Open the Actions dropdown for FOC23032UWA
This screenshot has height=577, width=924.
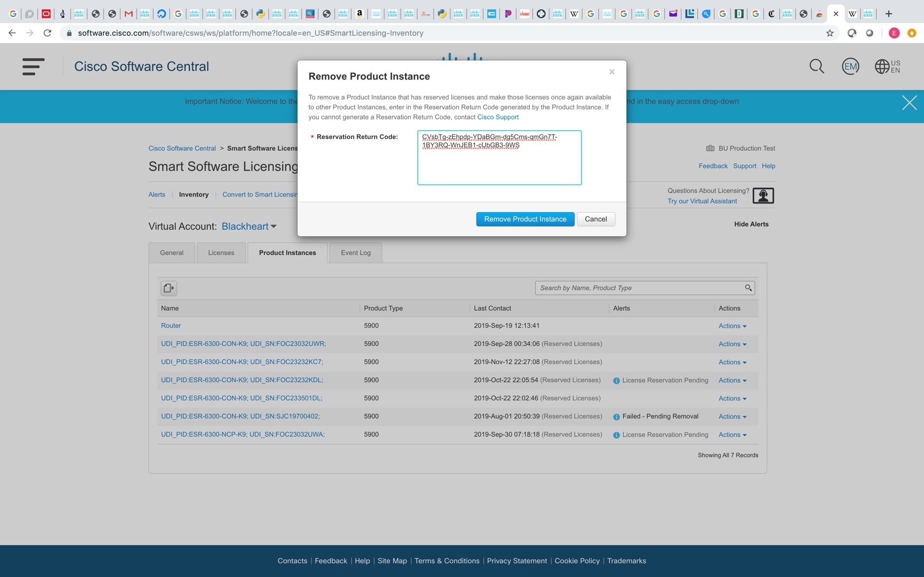[x=732, y=435]
